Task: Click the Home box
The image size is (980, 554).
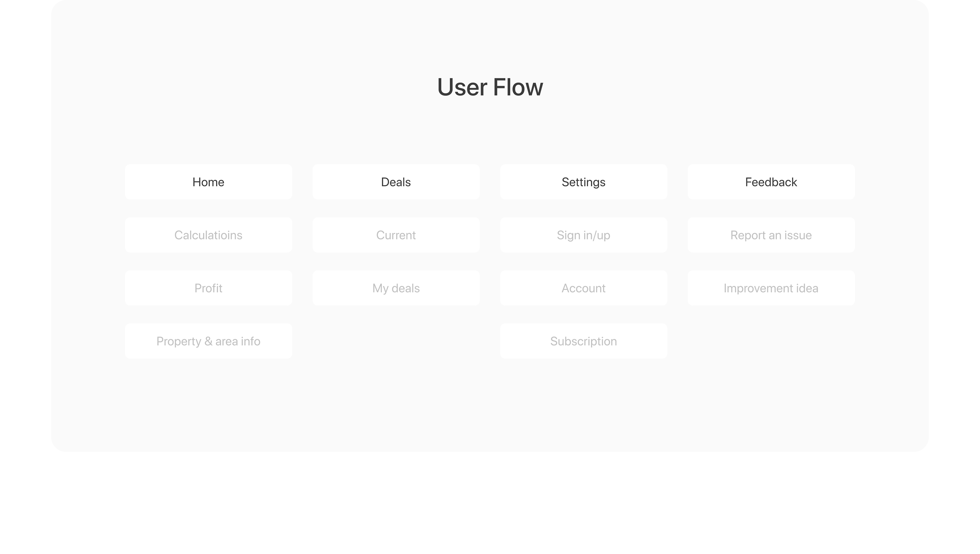Action: [208, 182]
